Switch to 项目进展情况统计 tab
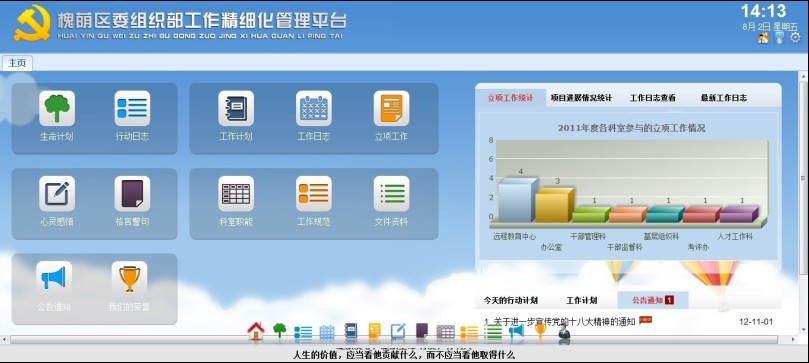The height and width of the screenshot is (363, 809). click(x=581, y=97)
